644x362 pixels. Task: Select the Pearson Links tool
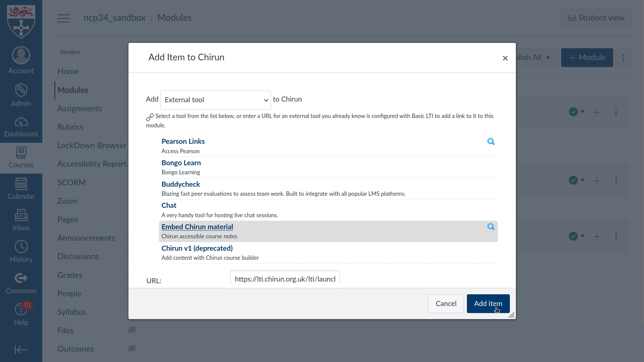coord(183,141)
